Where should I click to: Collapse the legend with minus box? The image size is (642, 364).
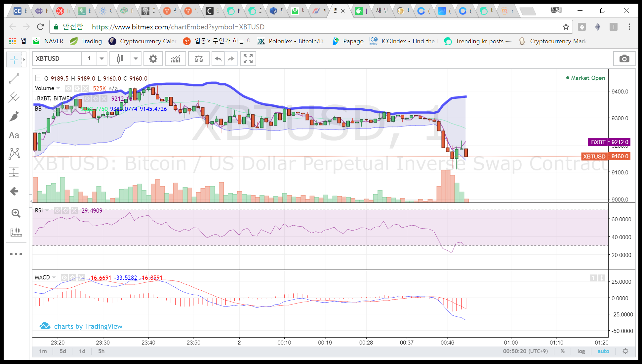click(38, 78)
